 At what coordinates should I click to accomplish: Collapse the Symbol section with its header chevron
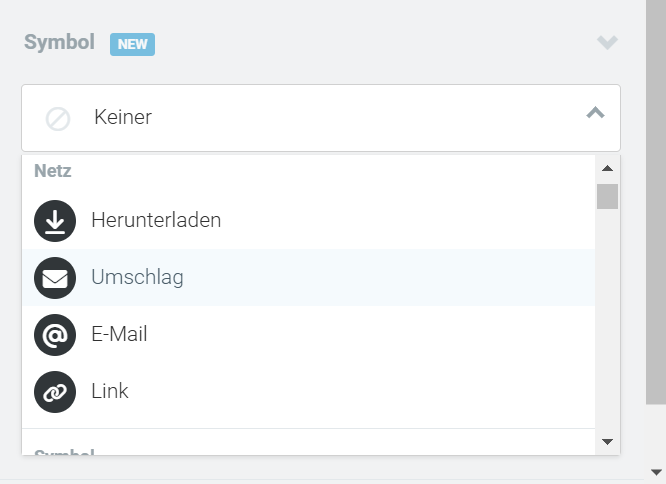pyautogui.click(x=607, y=42)
